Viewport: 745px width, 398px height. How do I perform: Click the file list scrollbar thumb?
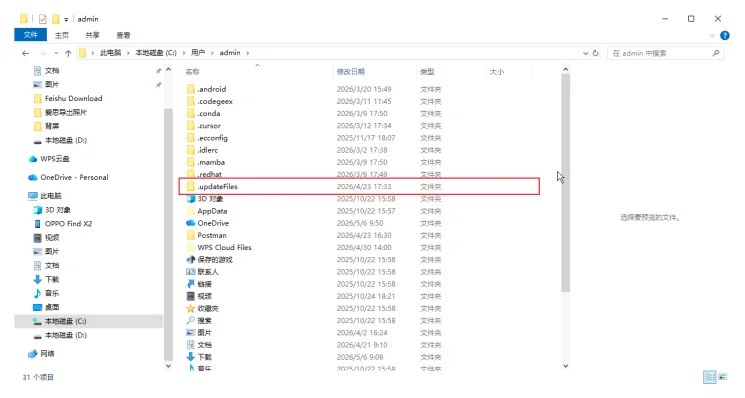pyautogui.click(x=565, y=183)
